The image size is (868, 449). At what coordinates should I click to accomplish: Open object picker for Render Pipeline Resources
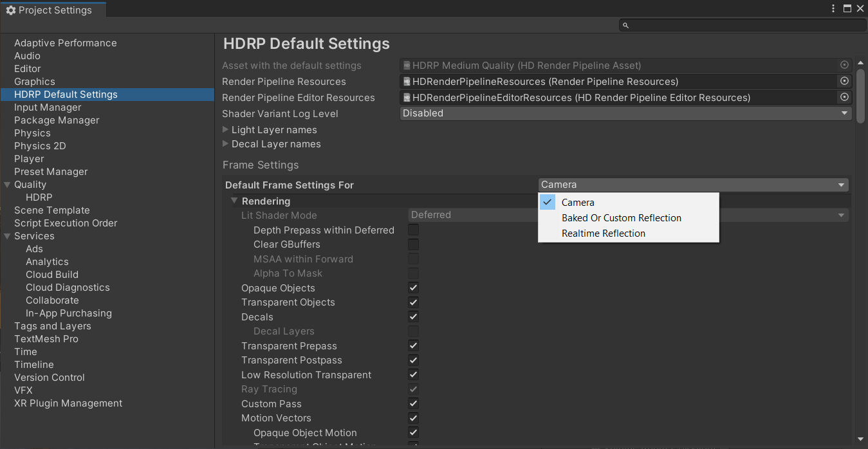844,81
